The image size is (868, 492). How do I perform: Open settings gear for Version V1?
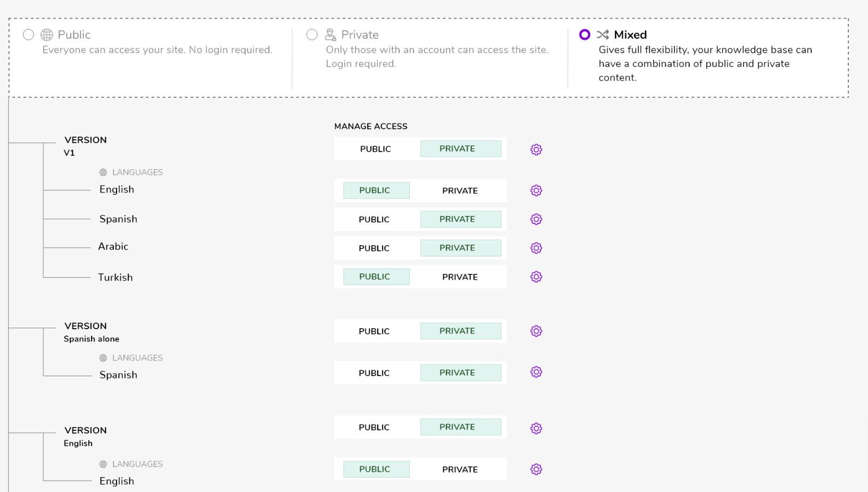pyautogui.click(x=536, y=149)
